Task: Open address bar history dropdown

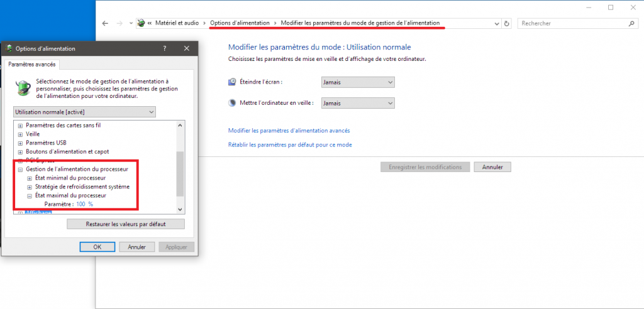Action: click(x=497, y=24)
